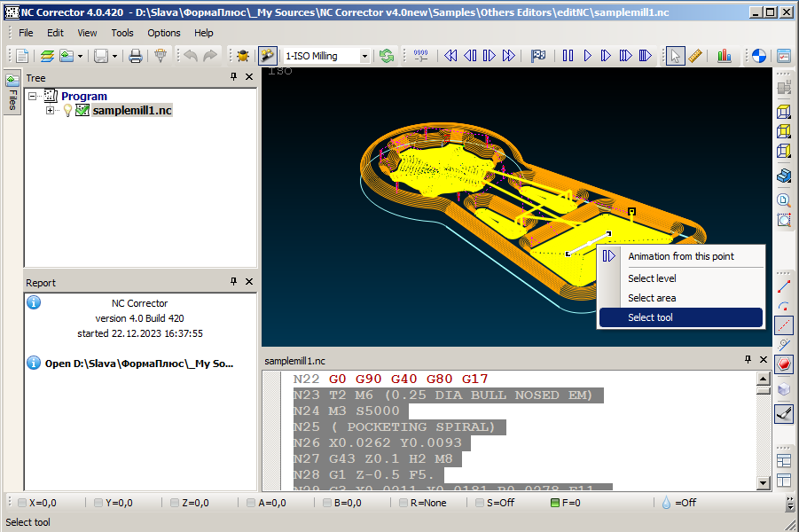
Task: Click the zoom page magnifier icon
Action: pos(784,200)
